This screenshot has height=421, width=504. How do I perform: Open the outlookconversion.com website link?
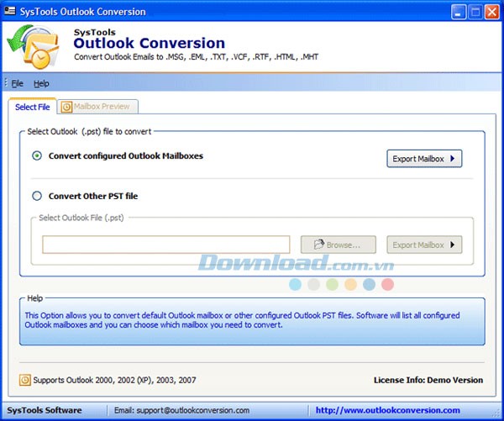pyautogui.click(x=387, y=410)
